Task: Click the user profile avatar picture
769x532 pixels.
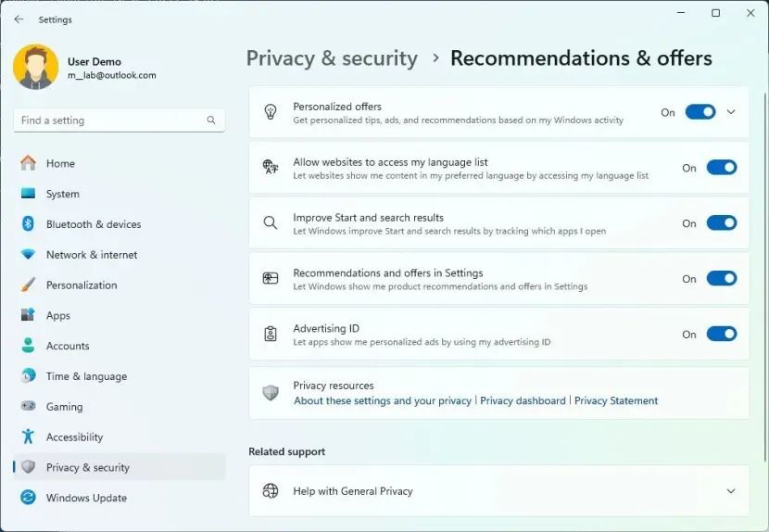Action: tap(36, 68)
